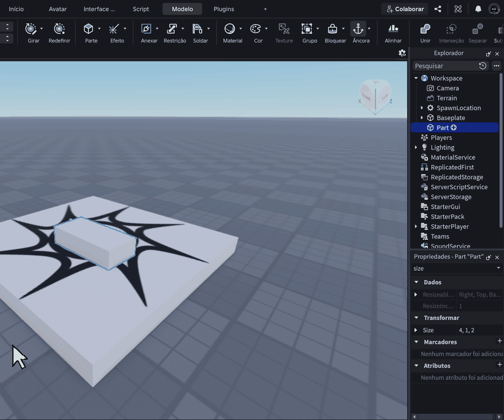504x420 pixels.
Task: Select Terrain in the Explorador tree
Action: click(x=447, y=98)
